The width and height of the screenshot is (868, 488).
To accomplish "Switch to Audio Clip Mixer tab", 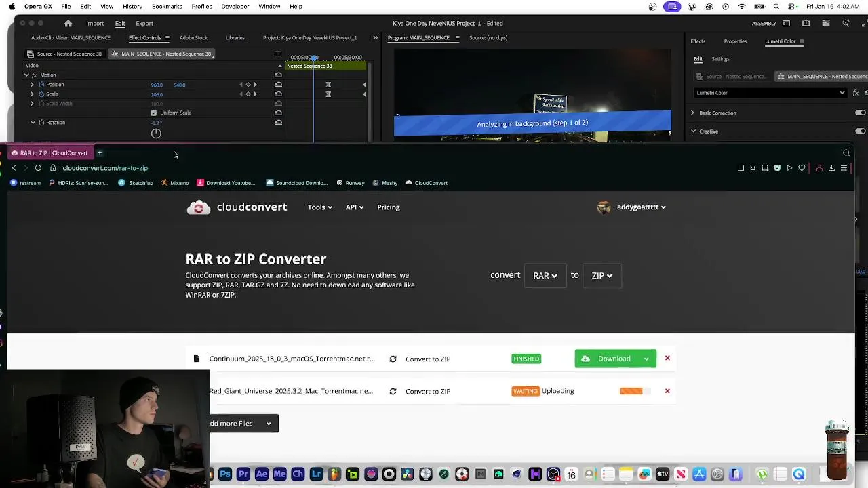I will point(71,38).
